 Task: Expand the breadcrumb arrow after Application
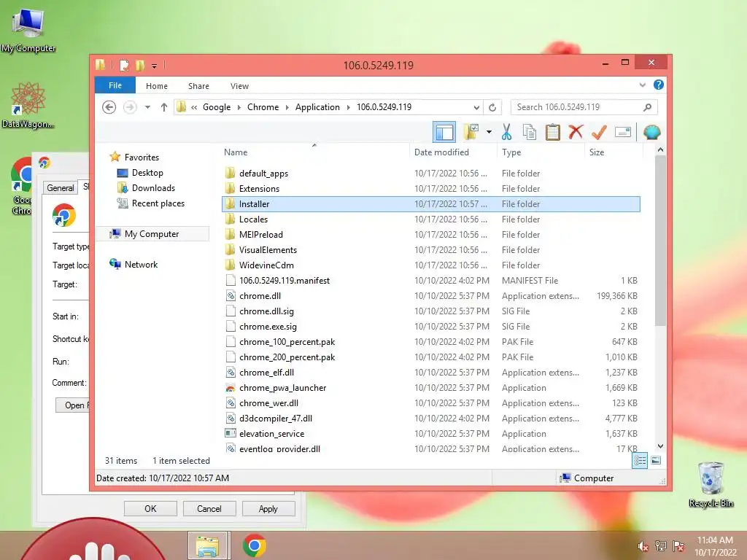[x=348, y=107]
